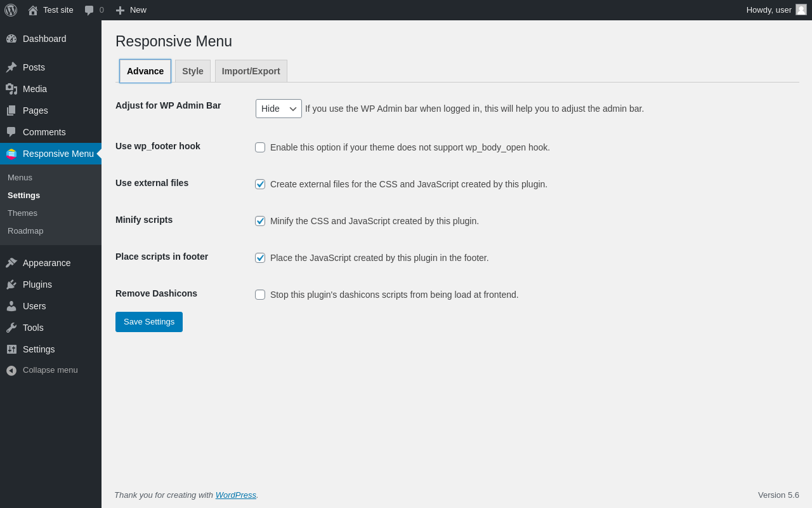Open the Test site home icon

click(x=33, y=10)
